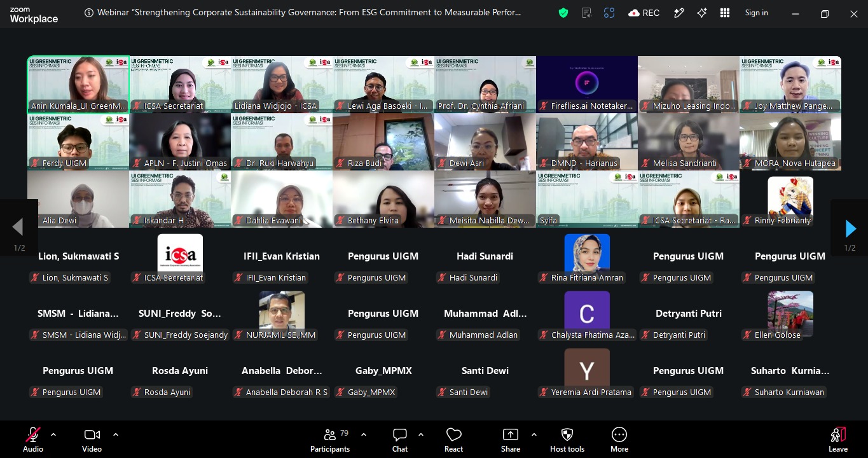Click muted mic icon on Dewi Asri
The width and height of the screenshot is (868, 458).
point(441,163)
